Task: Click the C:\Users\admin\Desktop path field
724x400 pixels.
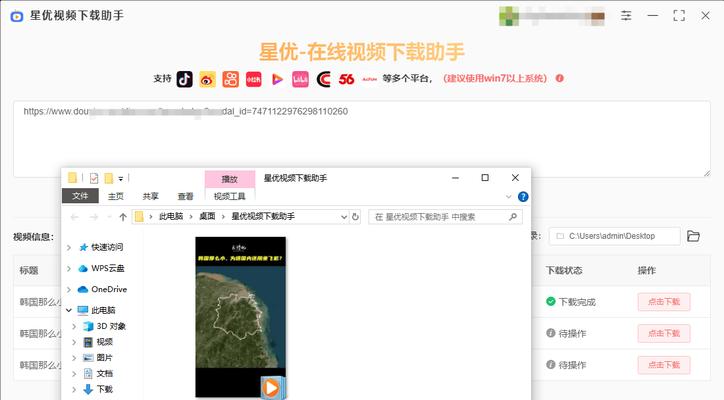Action: 614,236
